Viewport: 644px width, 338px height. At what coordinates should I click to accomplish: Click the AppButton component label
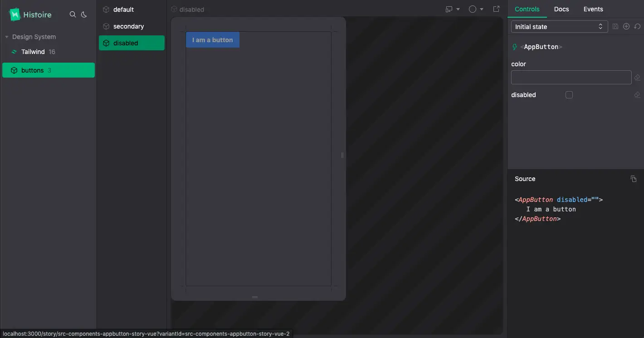coord(541,47)
